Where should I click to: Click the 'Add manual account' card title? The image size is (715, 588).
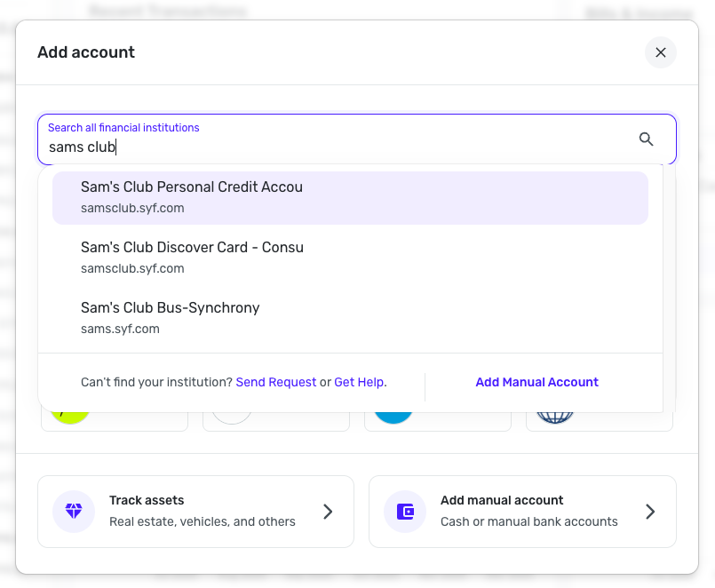(x=502, y=500)
